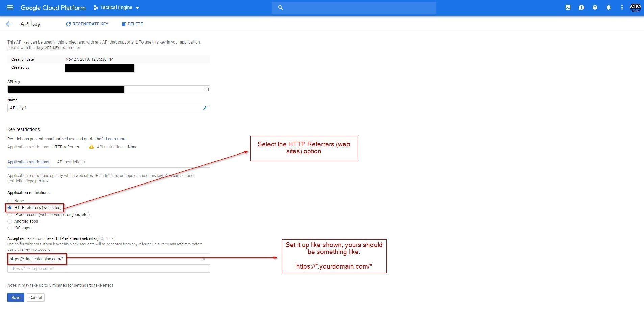Go back using the arrow icon

(9, 24)
